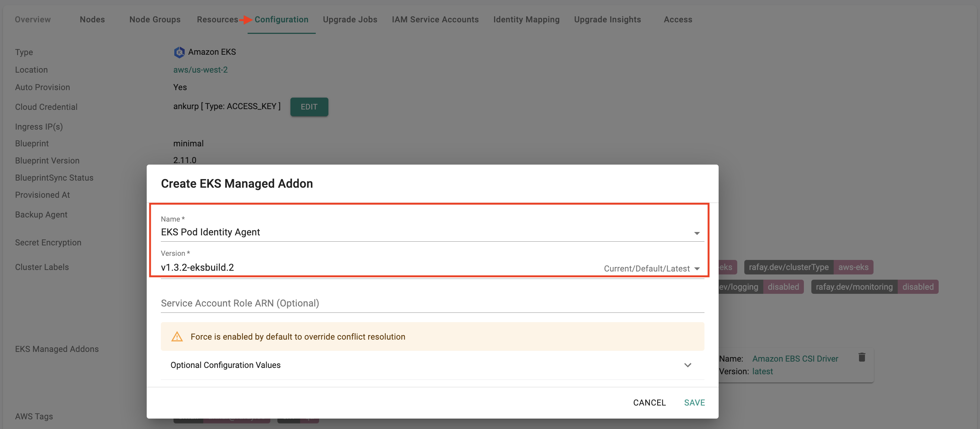Screen dimensions: 980x429
Task: Click CANCEL in the addon dialog
Action: (649, 402)
